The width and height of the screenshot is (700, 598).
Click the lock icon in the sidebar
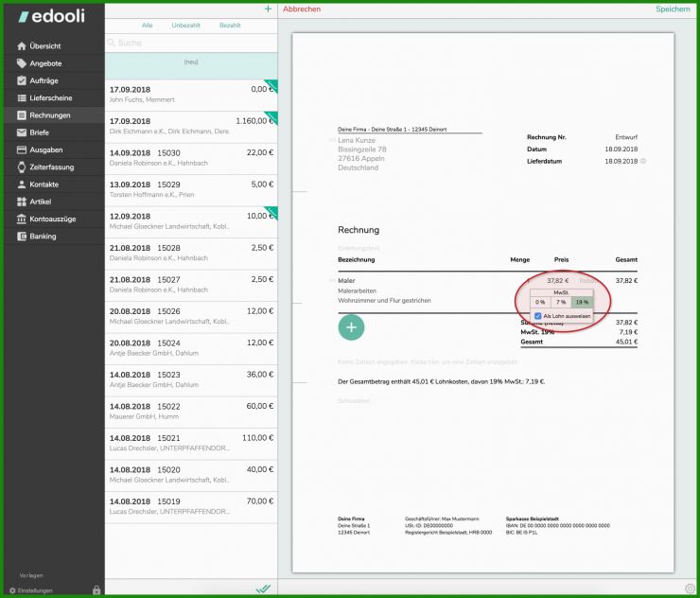click(x=96, y=590)
